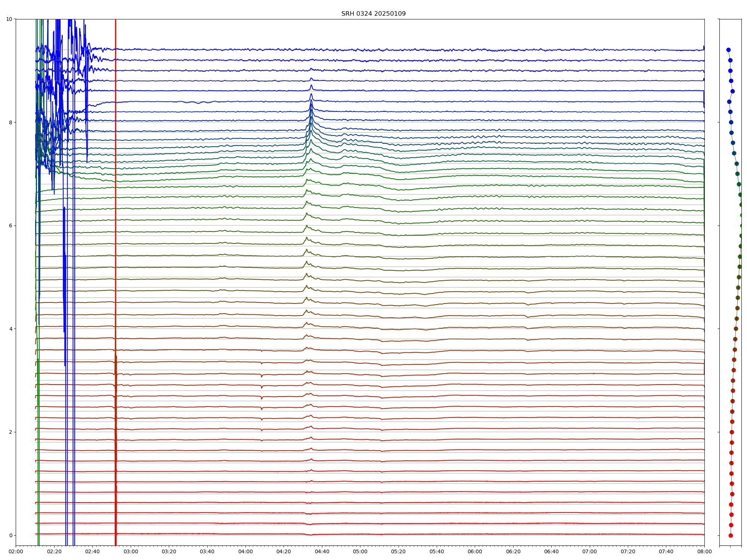Click the 05:20 time axis label

coord(398,551)
